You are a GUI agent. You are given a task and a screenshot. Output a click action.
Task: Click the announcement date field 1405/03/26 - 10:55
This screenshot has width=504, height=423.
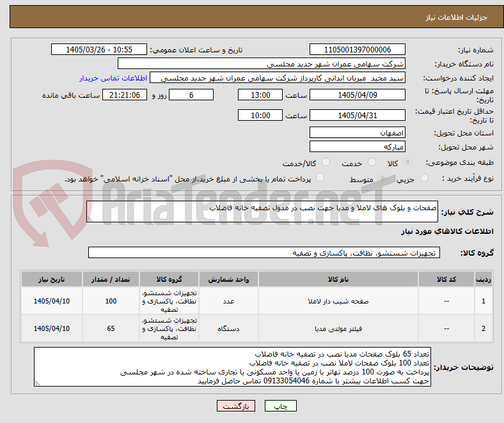point(99,49)
